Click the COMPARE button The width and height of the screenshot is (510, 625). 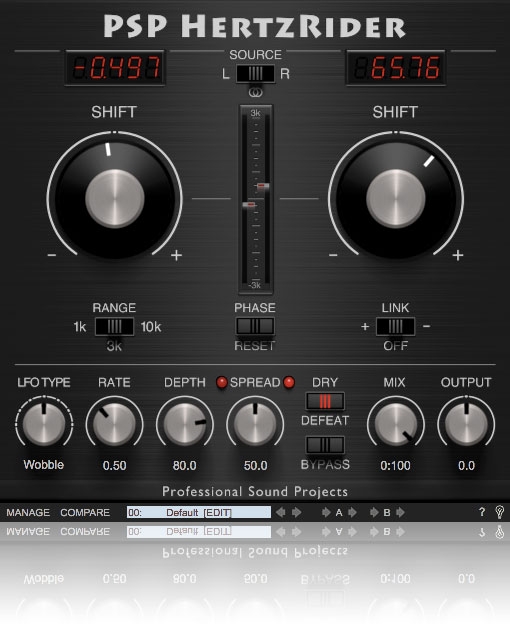[x=85, y=512]
